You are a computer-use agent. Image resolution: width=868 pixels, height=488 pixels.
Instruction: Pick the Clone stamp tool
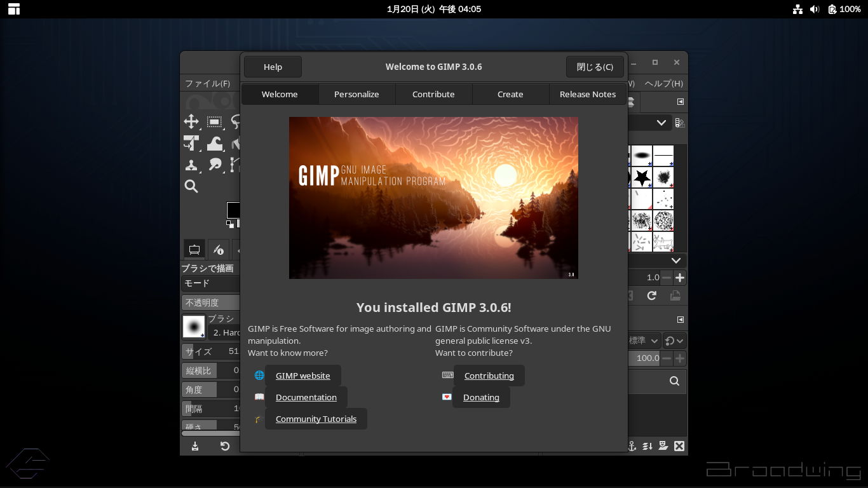point(191,165)
